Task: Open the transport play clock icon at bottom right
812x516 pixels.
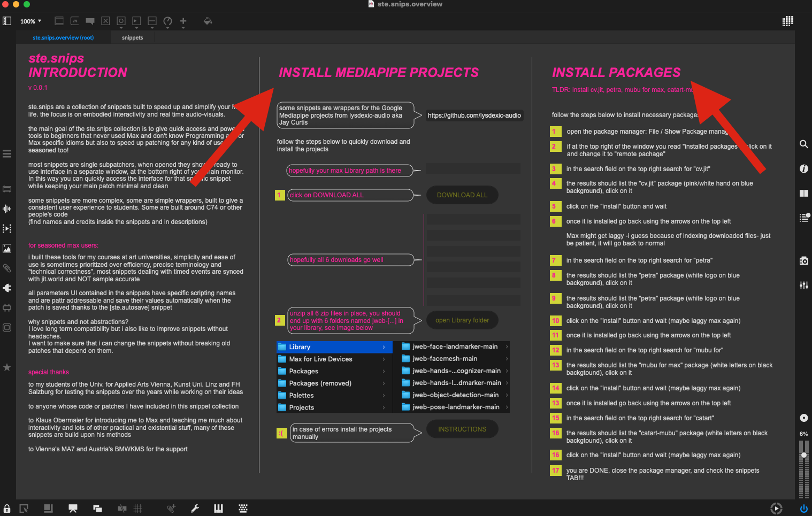Action: [x=776, y=509]
